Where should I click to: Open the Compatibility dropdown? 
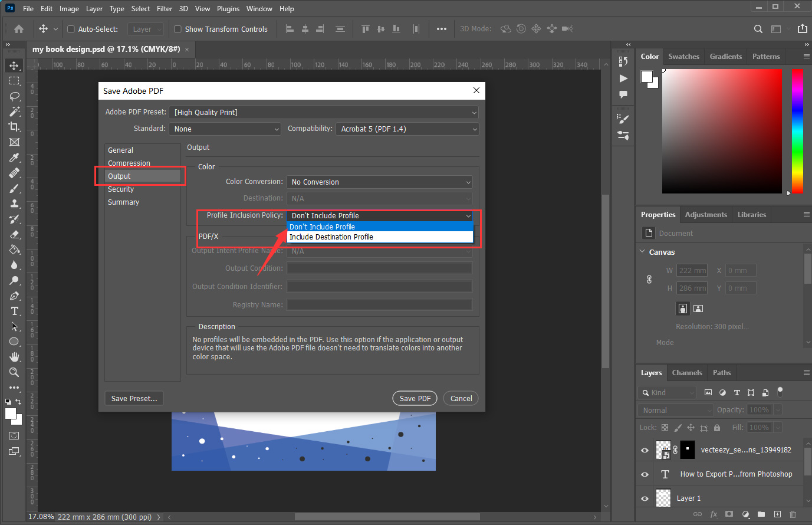coord(407,129)
